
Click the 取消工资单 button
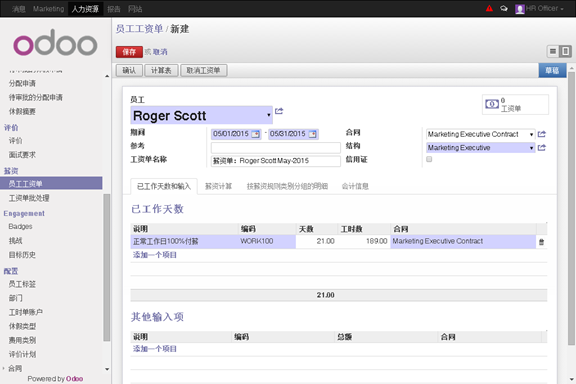pyautogui.click(x=203, y=70)
